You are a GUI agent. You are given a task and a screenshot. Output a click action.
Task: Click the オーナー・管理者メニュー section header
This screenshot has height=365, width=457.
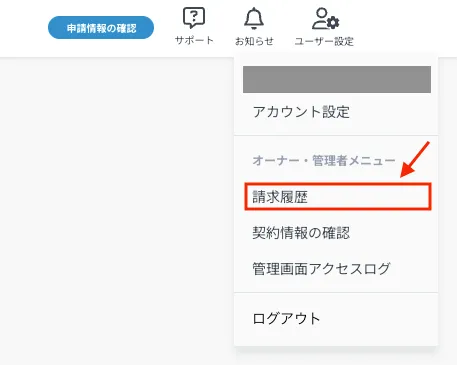click(324, 161)
